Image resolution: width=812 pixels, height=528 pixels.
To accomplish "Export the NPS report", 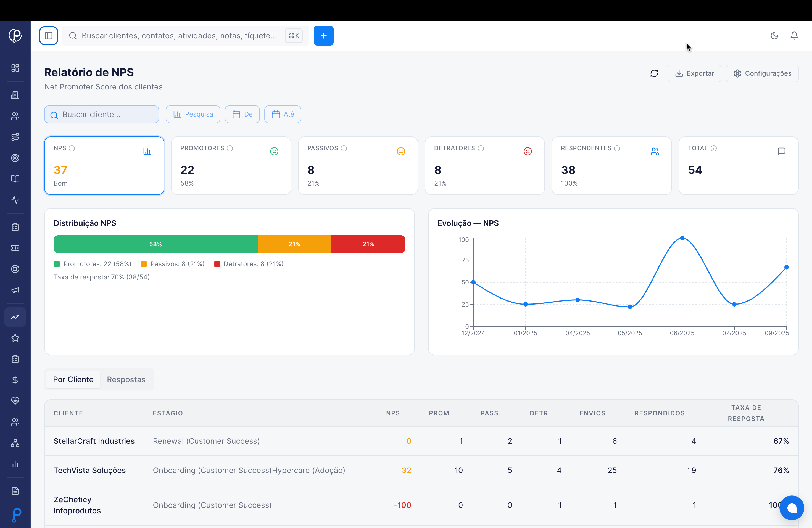I will tap(694, 73).
